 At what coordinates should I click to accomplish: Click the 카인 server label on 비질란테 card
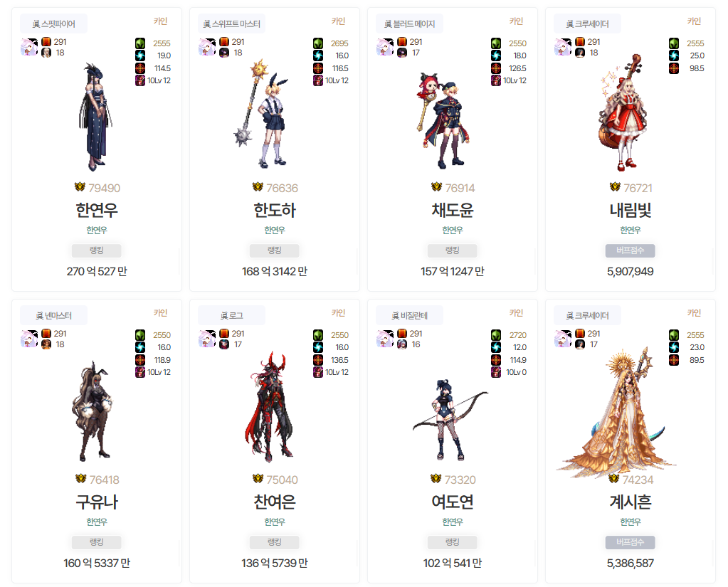pos(516,313)
